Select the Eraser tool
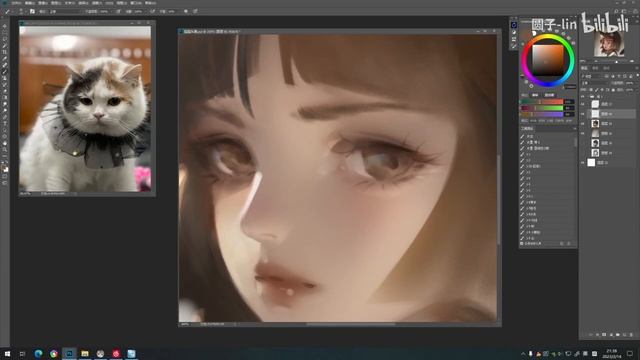 click(5, 91)
